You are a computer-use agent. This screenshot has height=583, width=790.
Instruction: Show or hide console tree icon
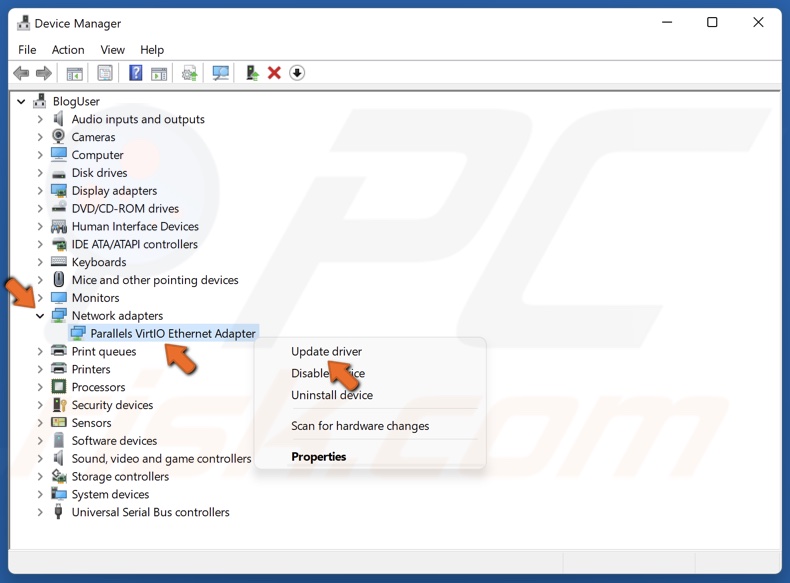[x=75, y=74]
